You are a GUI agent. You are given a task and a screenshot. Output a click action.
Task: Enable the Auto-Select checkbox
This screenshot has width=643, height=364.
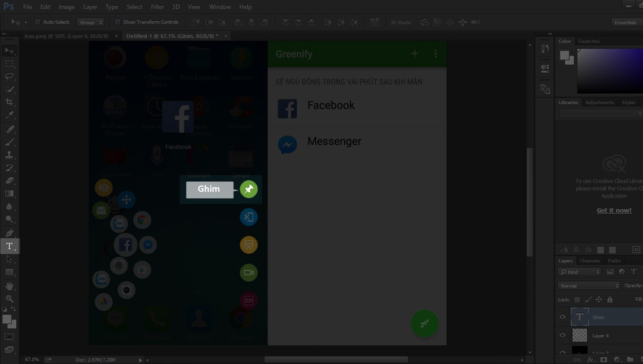coord(37,22)
